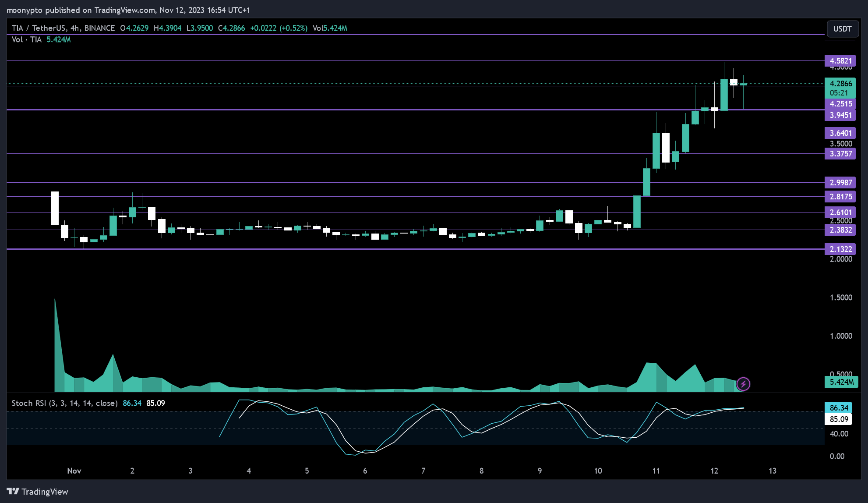The image size is (868, 503).
Task: Click the 5.424M volume axis label
Action: pyautogui.click(x=841, y=382)
